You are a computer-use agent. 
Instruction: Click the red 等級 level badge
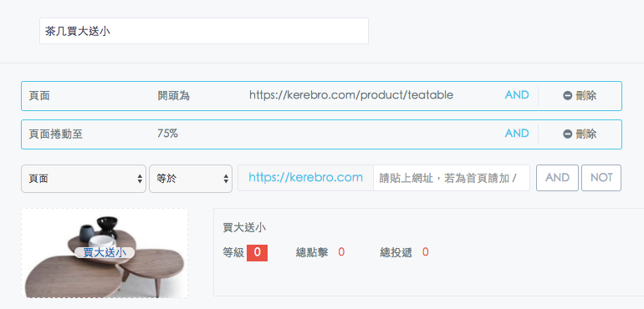coord(257,252)
